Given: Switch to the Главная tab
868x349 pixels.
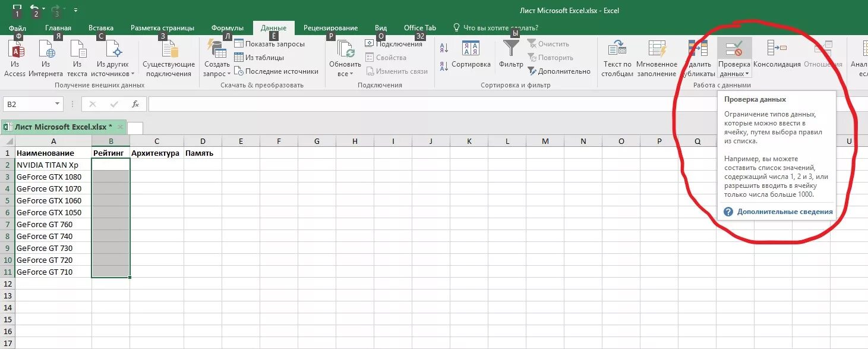Looking at the screenshot, I should [58, 28].
